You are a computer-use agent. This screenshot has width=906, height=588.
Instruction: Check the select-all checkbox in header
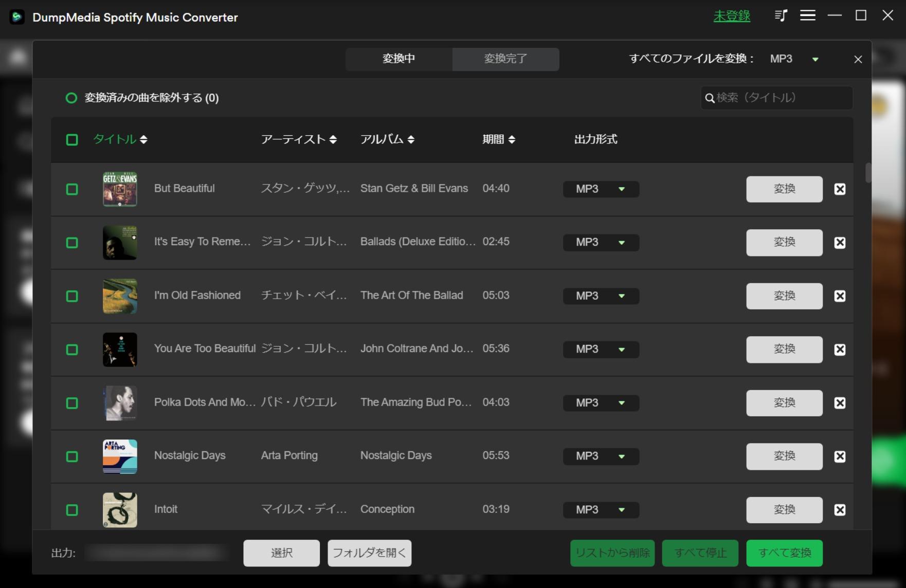tap(72, 140)
